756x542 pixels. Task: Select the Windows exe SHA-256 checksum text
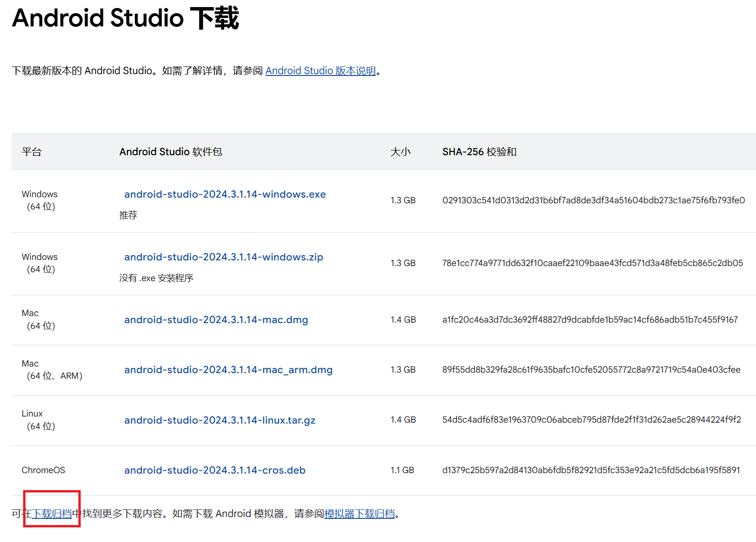(x=594, y=200)
